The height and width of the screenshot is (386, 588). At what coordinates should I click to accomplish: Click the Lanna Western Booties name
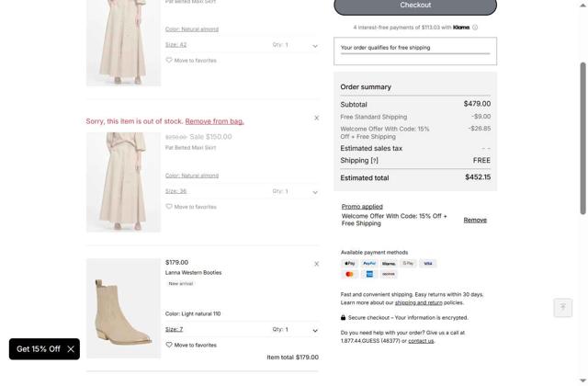click(194, 273)
